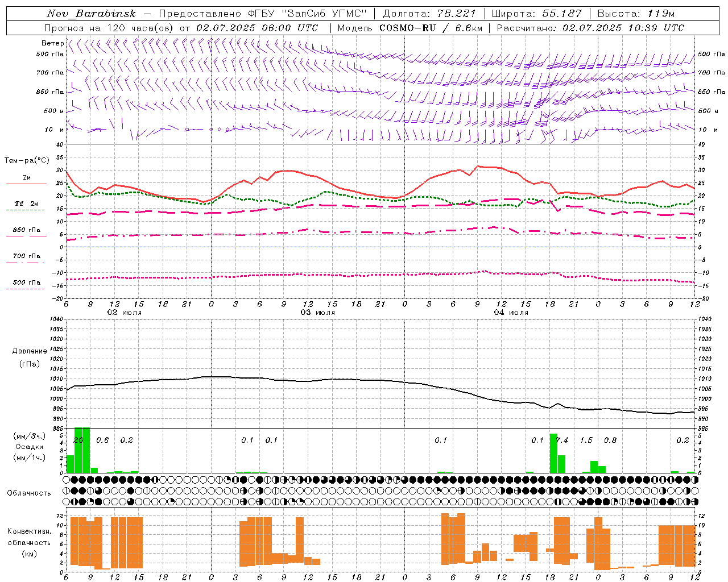The image size is (728, 582).
Task: Click the 20 precipitation value over green bars
Action: pos(78,440)
